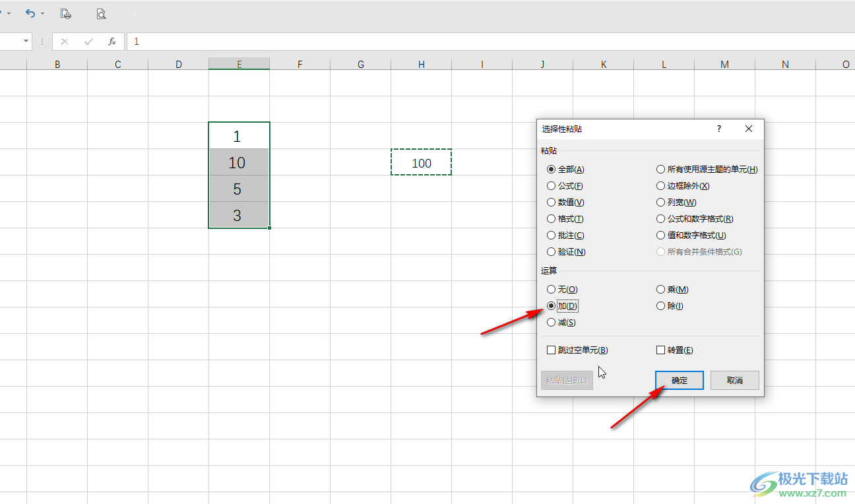The height and width of the screenshot is (504, 855).
Task: Select the 数值(V) paste option
Action: coord(565,203)
